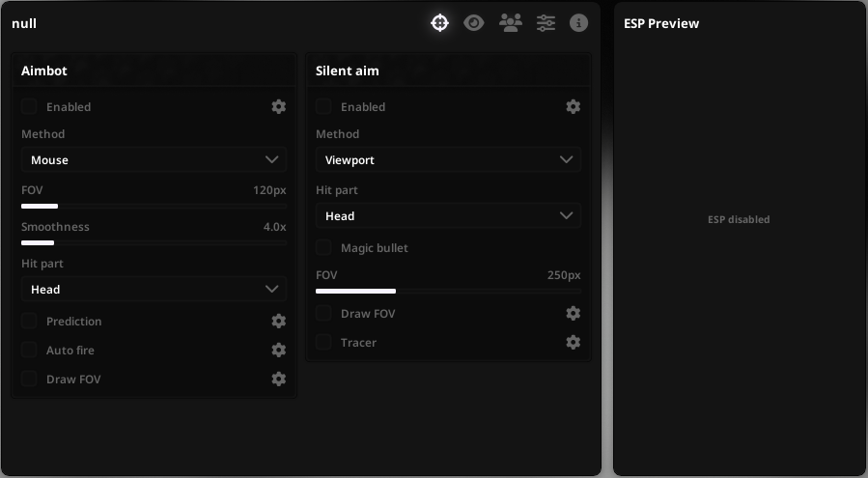Click the Smoothness value 4.0x
The width and height of the screenshot is (868, 478).
click(x=274, y=227)
